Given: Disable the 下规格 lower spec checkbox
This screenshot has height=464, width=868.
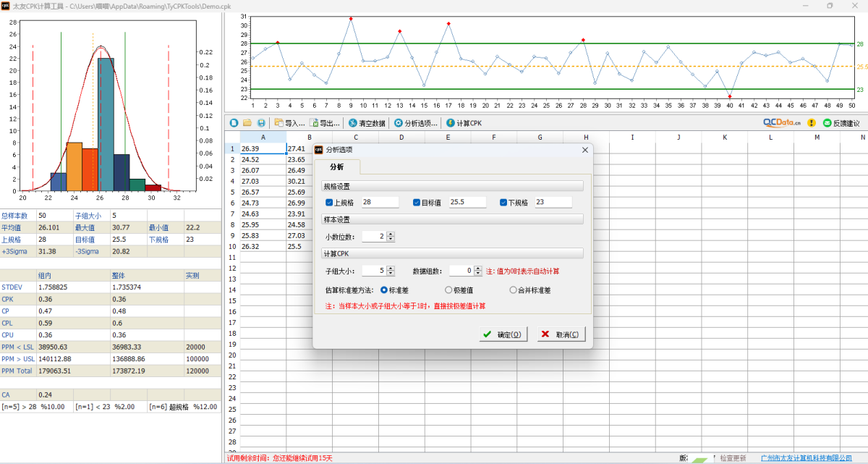Looking at the screenshot, I should [x=503, y=203].
